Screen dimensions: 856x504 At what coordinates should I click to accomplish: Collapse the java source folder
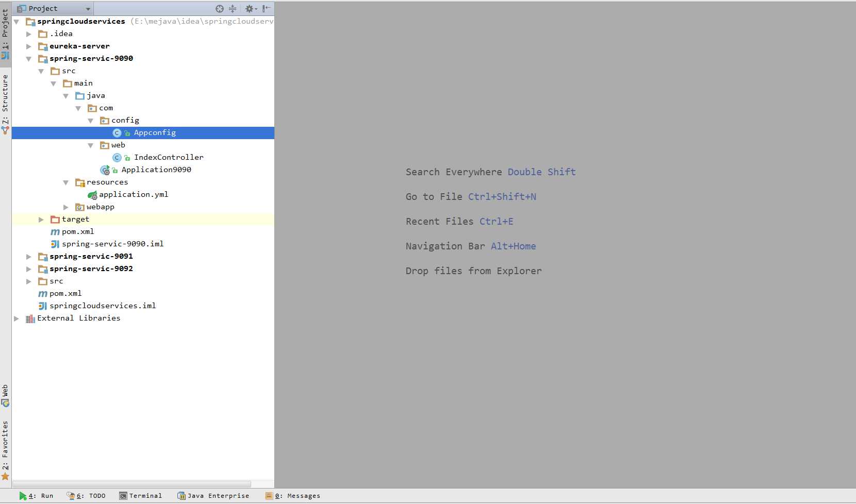pos(66,96)
